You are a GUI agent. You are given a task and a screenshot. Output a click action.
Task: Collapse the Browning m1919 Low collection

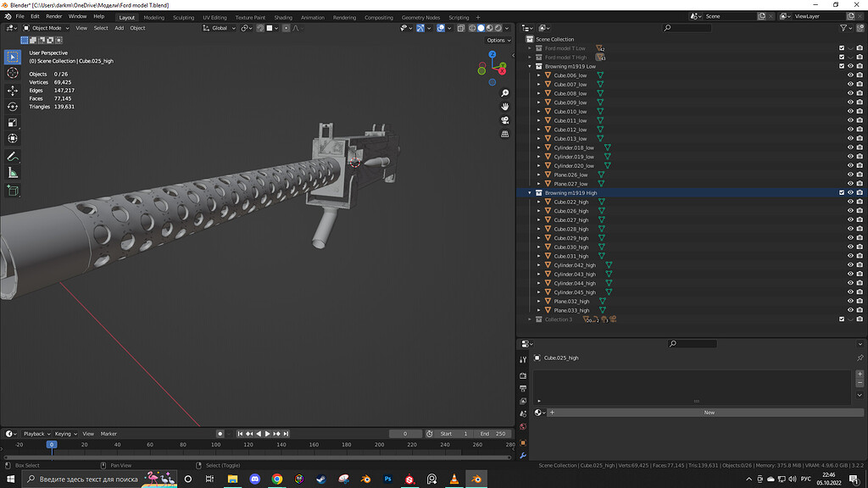click(530, 66)
